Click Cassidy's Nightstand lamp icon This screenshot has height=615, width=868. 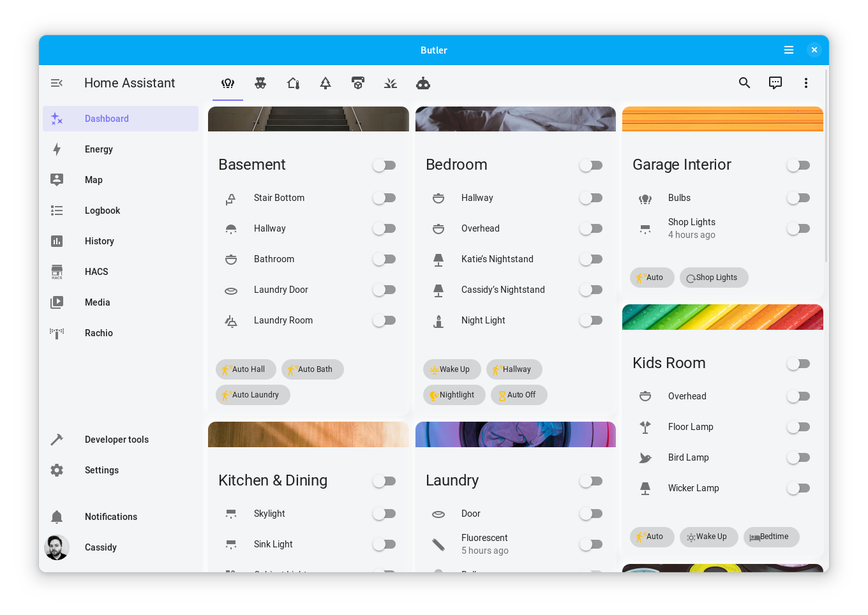pyautogui.click(x=438, y=290)
